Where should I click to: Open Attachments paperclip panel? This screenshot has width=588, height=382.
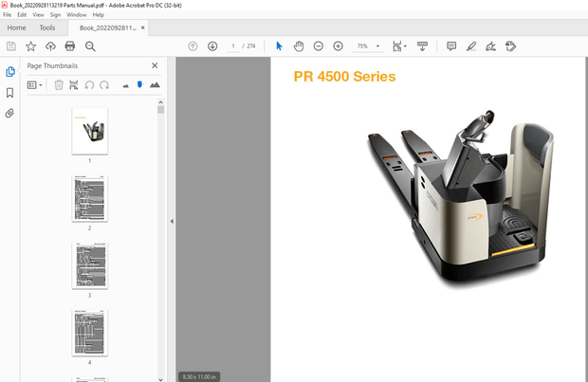tap(10, 113)
